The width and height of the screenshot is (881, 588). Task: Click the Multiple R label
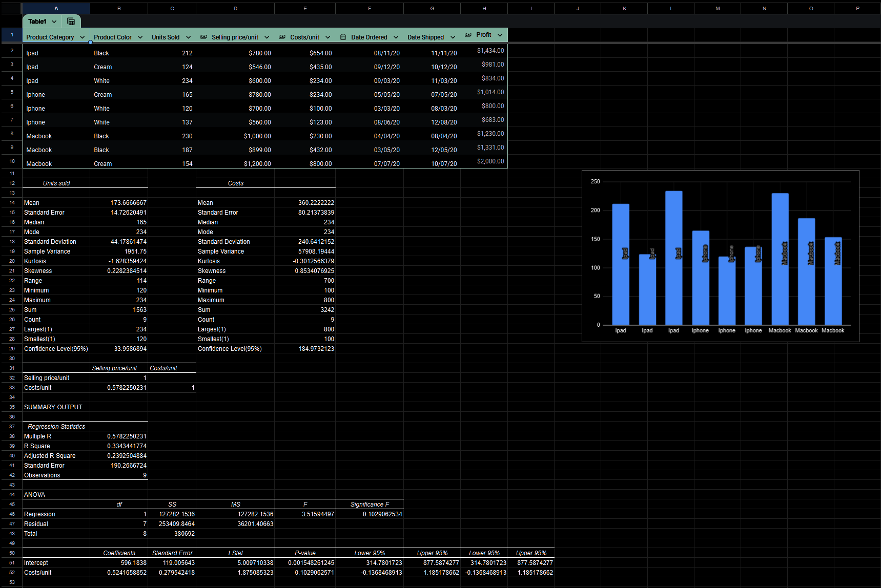[x=37, y=436]
